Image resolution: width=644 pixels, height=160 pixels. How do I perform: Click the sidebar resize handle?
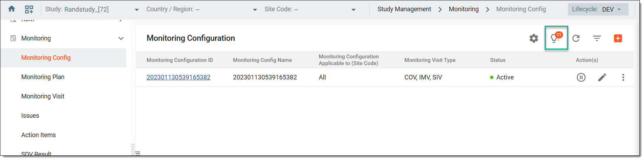click(x=133, y=149)
